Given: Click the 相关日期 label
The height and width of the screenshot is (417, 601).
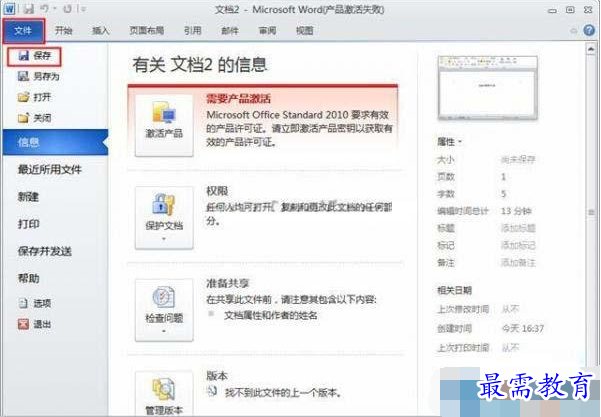Looking at the screenshot, I should (x=454, y=291).
